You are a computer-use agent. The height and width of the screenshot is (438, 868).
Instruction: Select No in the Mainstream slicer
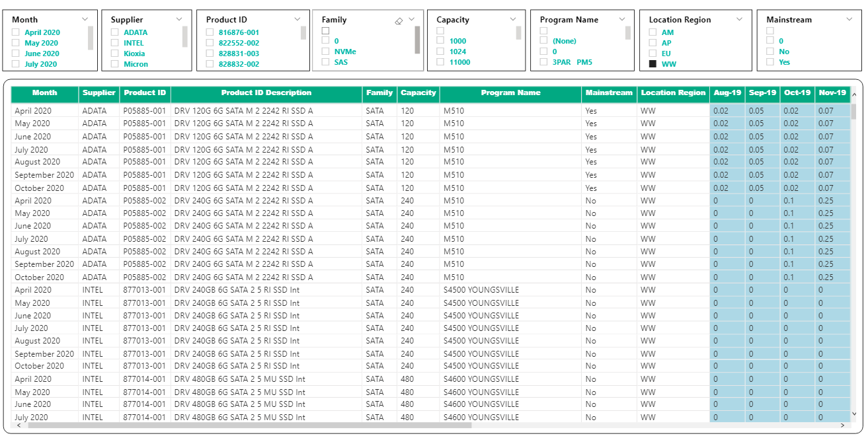click(x=770, y=52)
